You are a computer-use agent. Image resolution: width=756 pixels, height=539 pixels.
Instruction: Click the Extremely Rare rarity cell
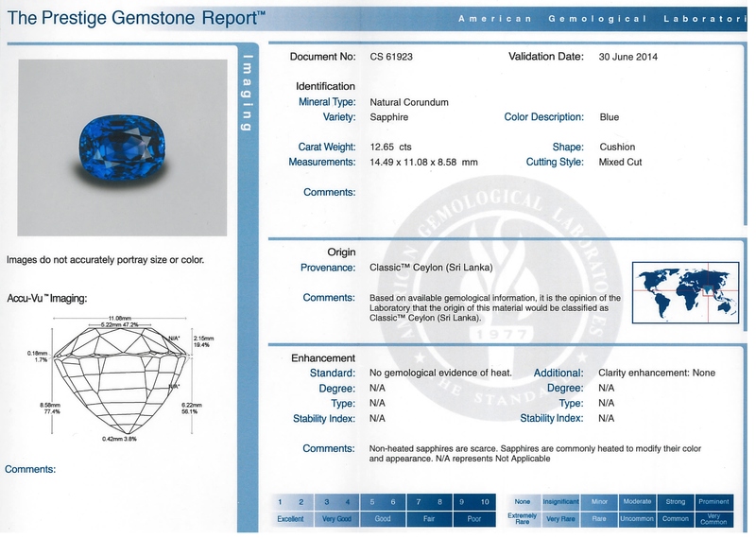click(523, 518)
